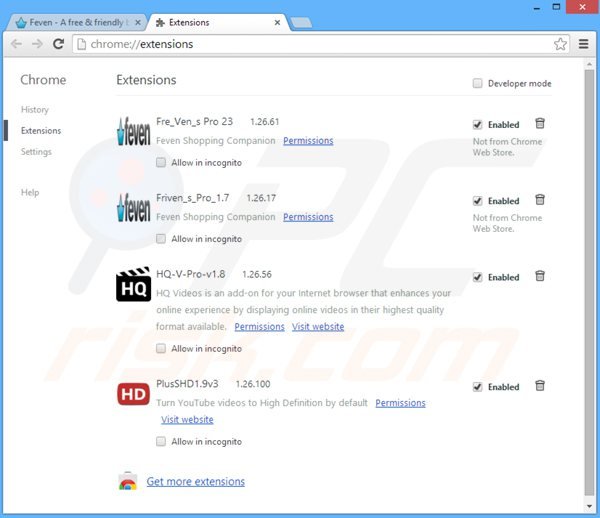View Permissions for Friven_s_Pro_1.7
Screen dimensions: 600x518
tap(308, 217)
